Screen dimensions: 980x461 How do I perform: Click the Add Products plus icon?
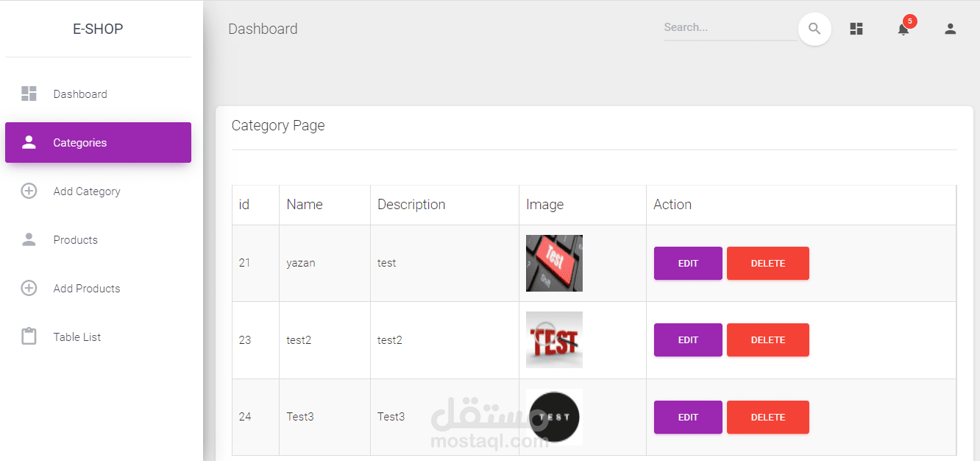tap(29, 289)
